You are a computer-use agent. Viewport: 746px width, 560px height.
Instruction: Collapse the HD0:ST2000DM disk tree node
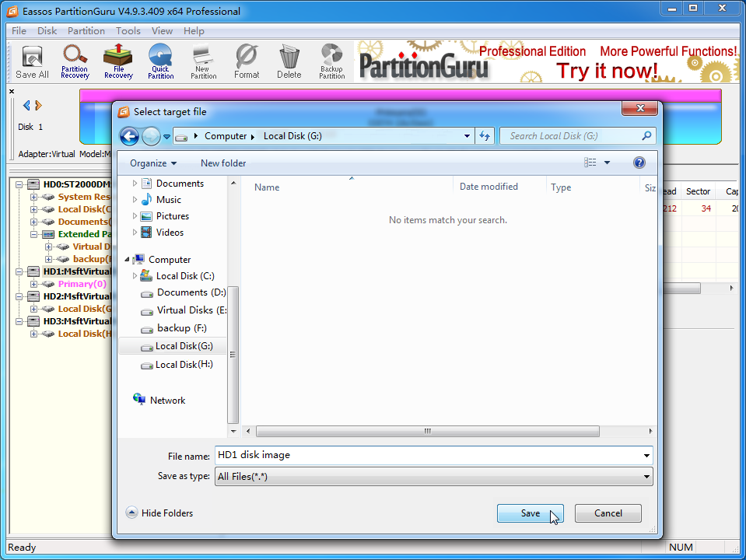pos(19,184)
